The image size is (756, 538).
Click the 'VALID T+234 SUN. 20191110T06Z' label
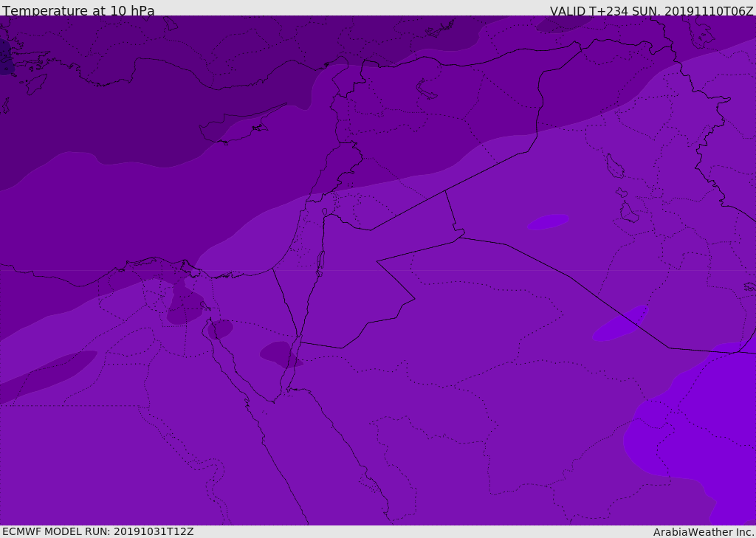651,11
